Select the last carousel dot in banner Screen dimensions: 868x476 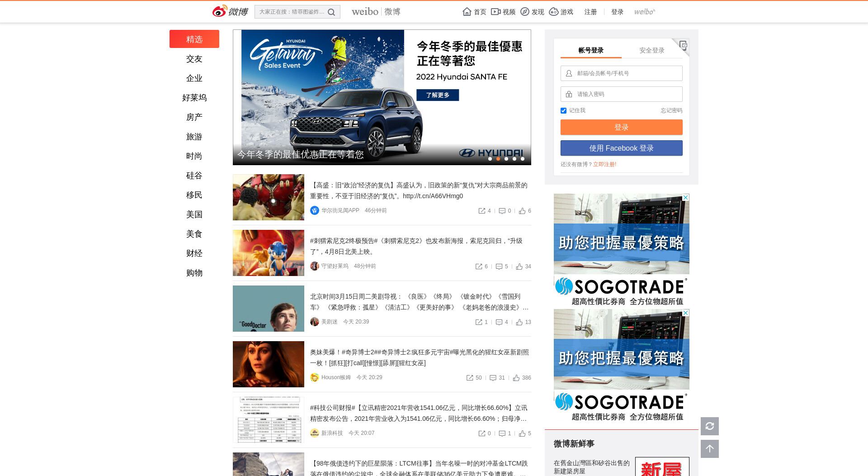coord(523,159)
